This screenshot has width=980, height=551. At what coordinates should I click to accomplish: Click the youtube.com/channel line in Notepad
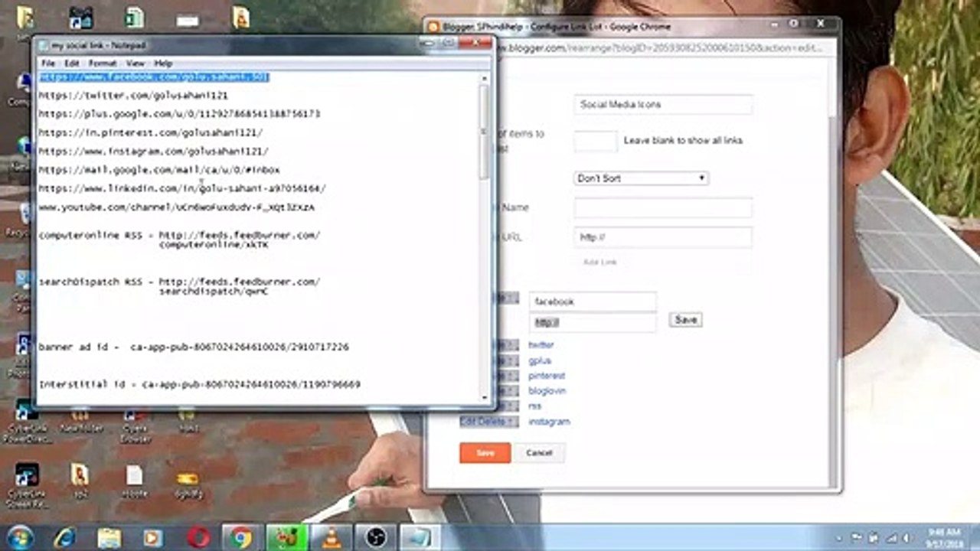(x=177, y=207)
